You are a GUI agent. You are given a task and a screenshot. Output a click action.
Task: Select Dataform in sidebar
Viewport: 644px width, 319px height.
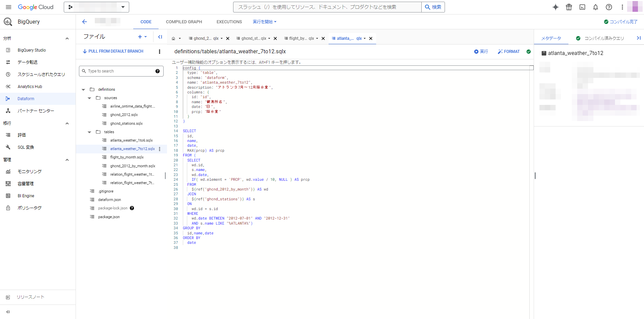(38, 99)
